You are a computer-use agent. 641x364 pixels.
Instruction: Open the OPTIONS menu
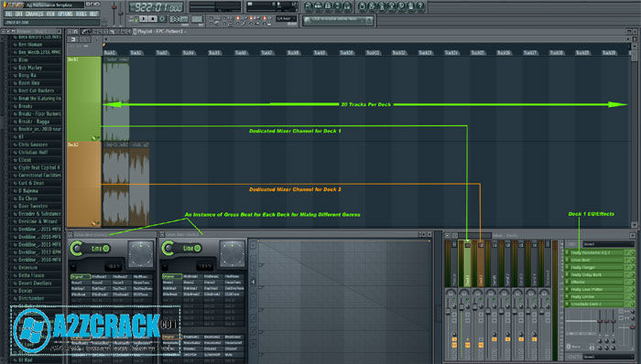click(65, 14)
